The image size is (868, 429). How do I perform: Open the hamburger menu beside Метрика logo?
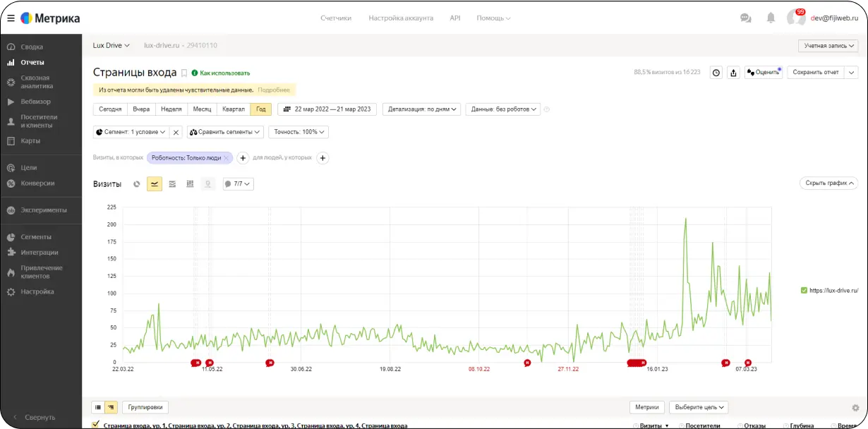coord(11,18)
